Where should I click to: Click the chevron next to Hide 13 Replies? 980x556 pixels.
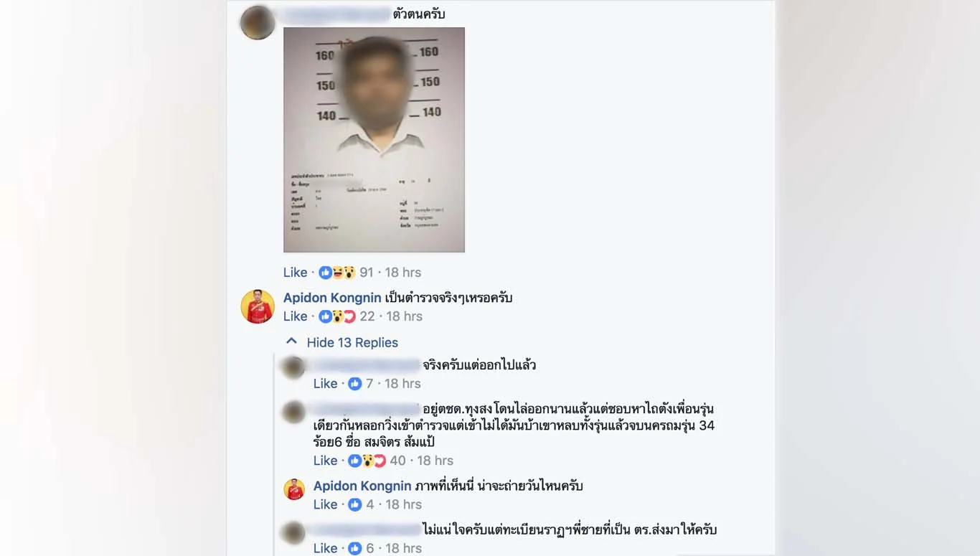tap(291, 341)
